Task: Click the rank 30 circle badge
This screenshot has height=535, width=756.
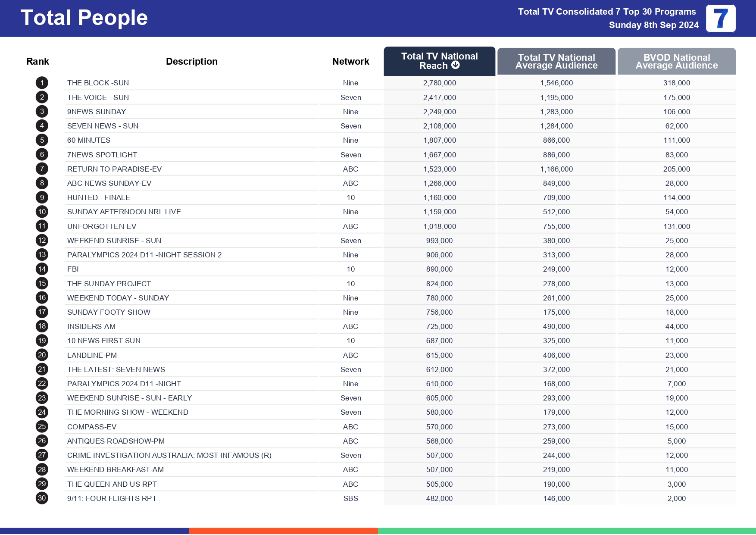Action: pos(42,498)
